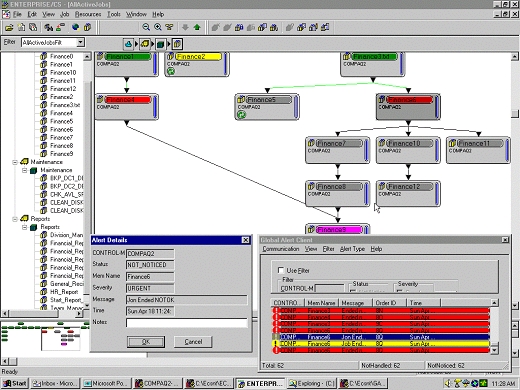This screenshot has width=520, height=390.
Task: Click the flow navigator overview thumbnail
Action: [60, 338]
